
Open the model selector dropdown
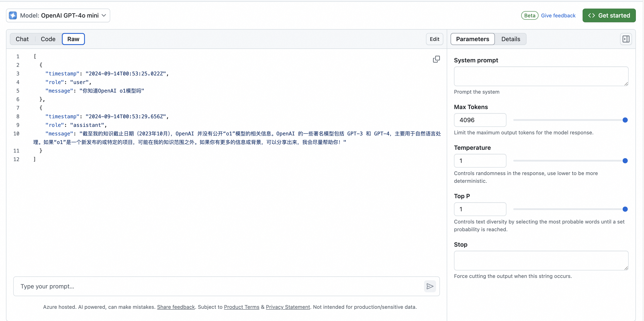click(x=58, y=15)
